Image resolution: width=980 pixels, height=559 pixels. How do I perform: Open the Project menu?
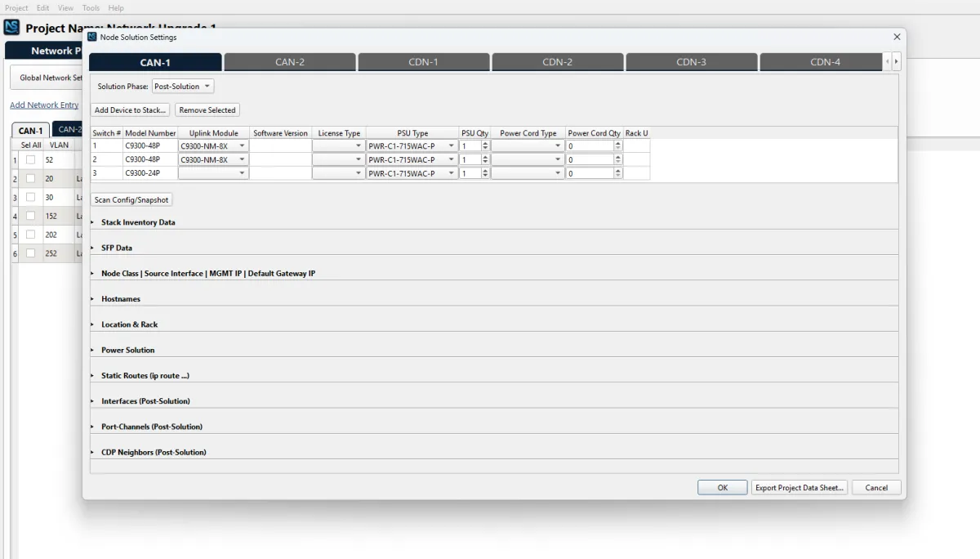16,7
